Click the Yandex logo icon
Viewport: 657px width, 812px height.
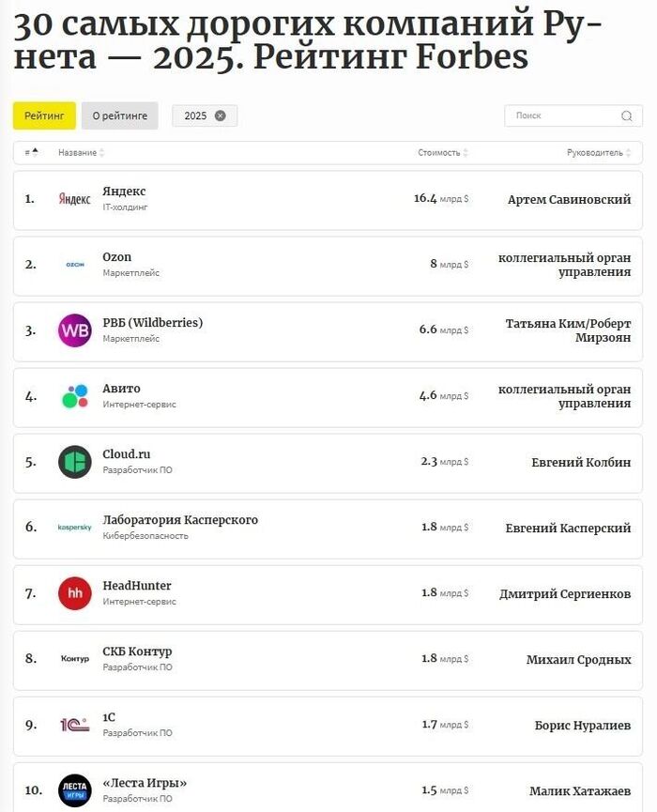(x=75, y=199)
